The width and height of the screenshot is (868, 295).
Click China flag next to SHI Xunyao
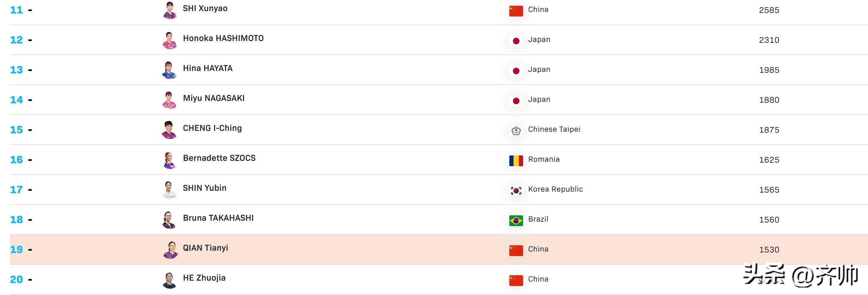point(516,11)
